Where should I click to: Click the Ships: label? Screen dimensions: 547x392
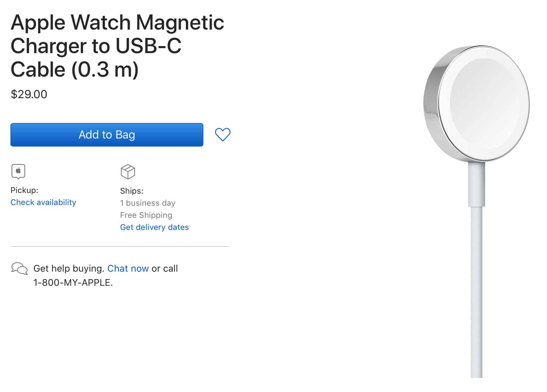click(x=131, y=191)
